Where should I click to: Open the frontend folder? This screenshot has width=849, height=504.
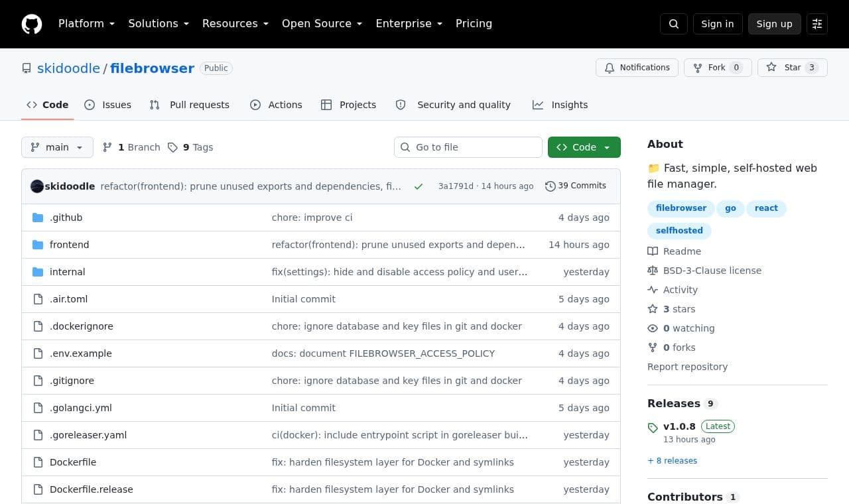[69, 245]
